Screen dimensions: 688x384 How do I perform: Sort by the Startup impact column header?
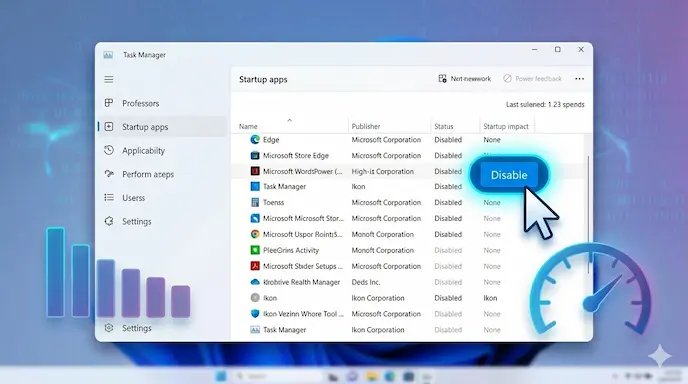[506, 126]
